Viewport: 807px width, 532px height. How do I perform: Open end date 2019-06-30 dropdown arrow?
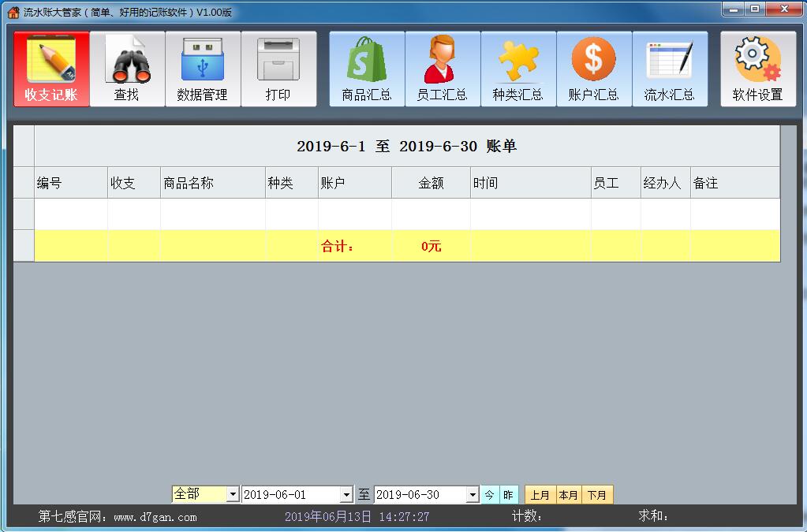[x=473, y=494]
